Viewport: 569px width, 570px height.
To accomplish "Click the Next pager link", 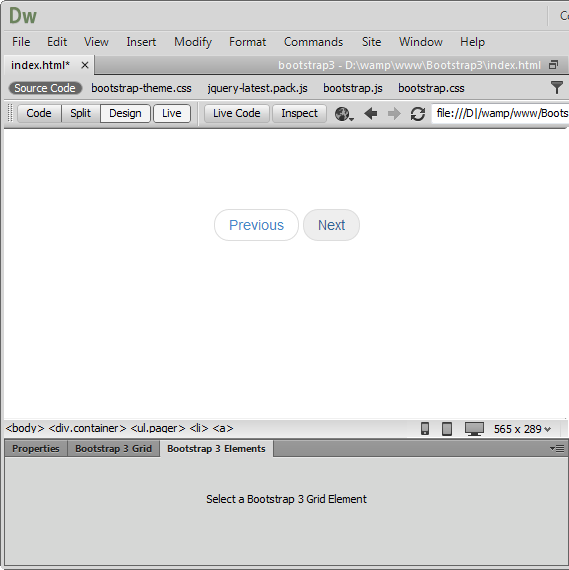I will pos(331,225).
